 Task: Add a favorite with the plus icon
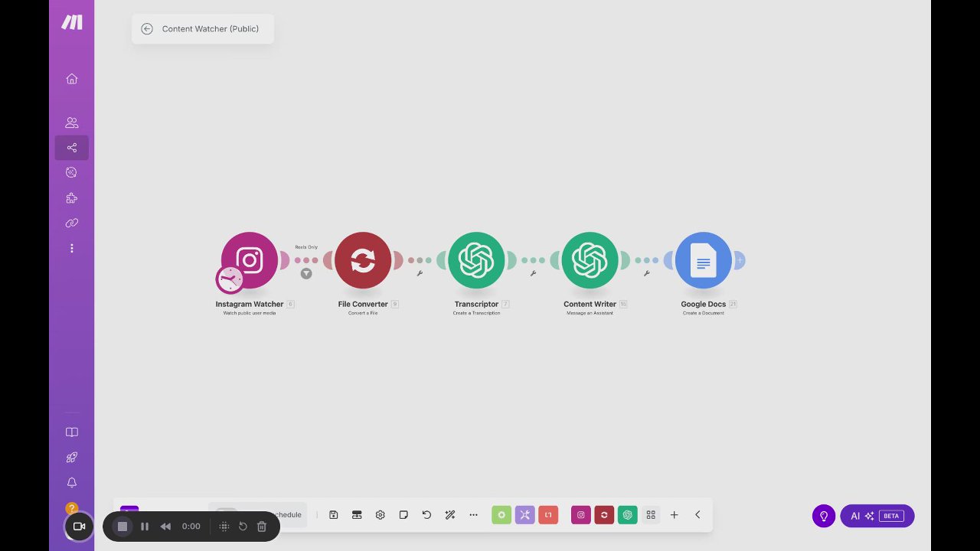click(675, 515)
